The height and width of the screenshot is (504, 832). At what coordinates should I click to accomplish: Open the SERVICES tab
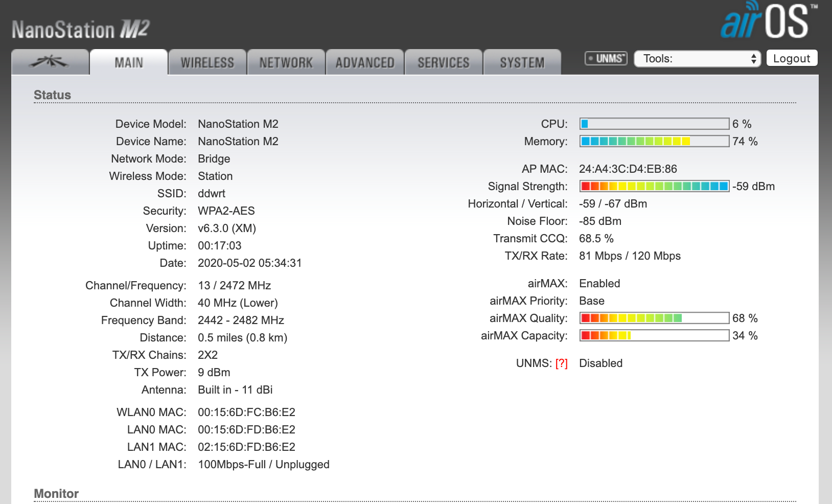443,63
